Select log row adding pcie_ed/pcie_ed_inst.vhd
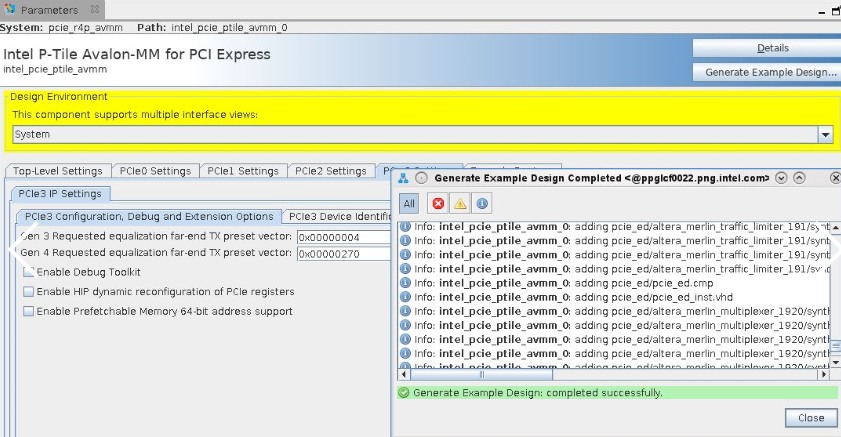Image resolution: width=841 pixels, height=437 pixels. [614, 297]
